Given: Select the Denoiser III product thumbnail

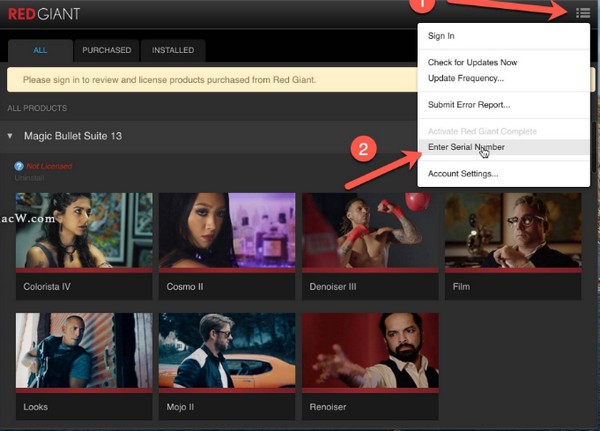Looking at the screenshot, I should (370, 230).
